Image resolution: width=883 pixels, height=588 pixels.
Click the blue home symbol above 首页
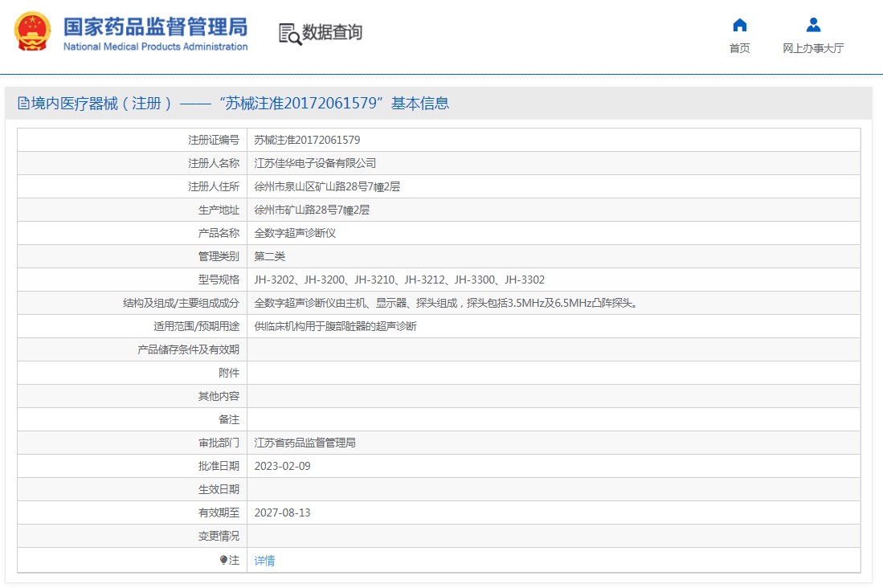pyautogui.click(x=738, y=24)
